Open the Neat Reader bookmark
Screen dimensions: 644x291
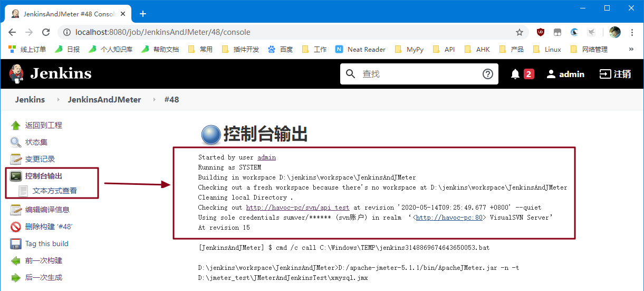(360, 49)
